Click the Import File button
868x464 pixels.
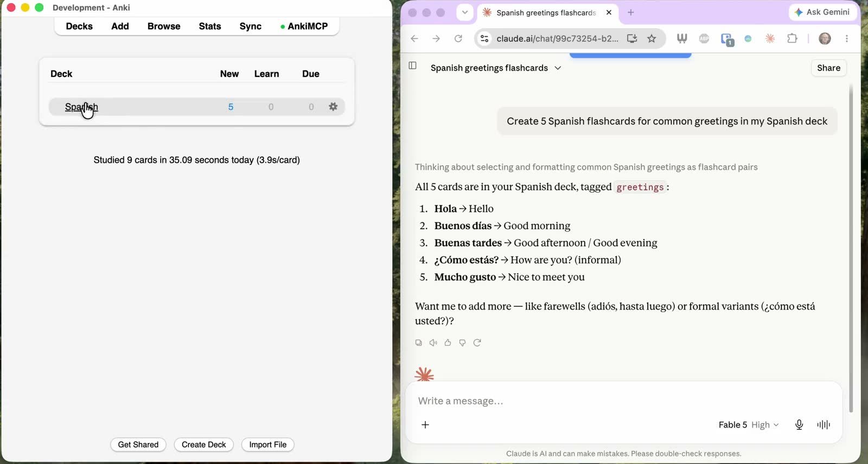[268, 444]
